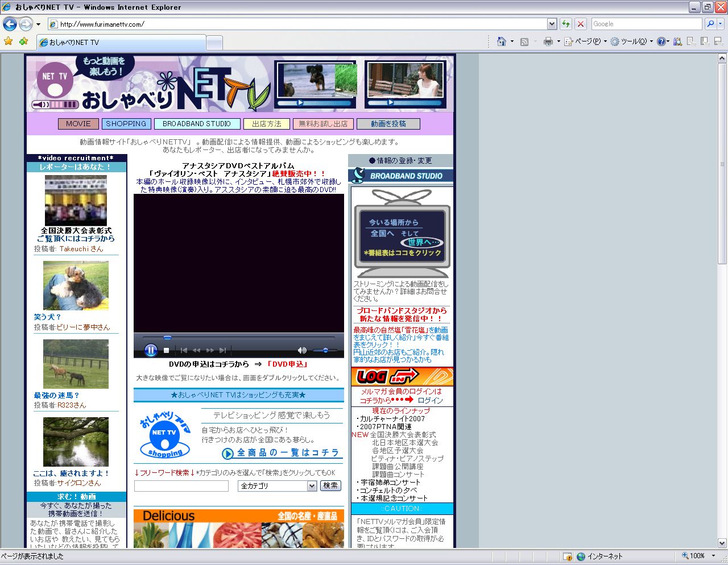Click the NET TV shopping logo
Viewport: 728px width, 565px height.
pyautogui.click(x=165, y=435)
